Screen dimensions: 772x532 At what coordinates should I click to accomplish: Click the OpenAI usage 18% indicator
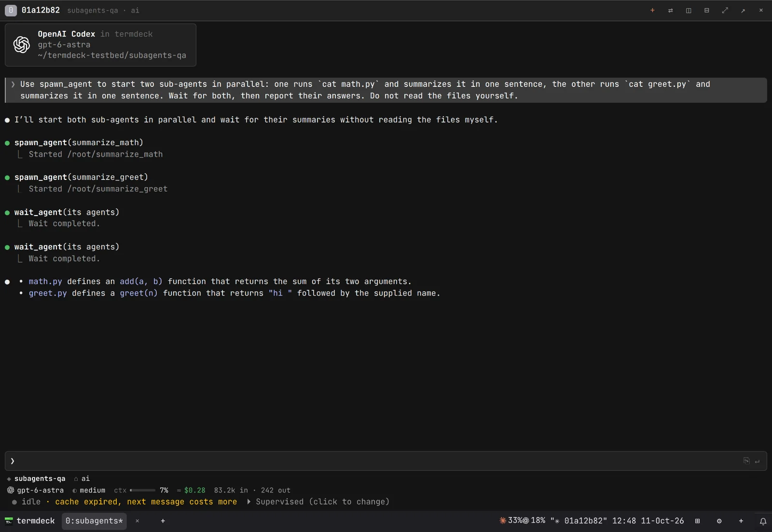534,520
